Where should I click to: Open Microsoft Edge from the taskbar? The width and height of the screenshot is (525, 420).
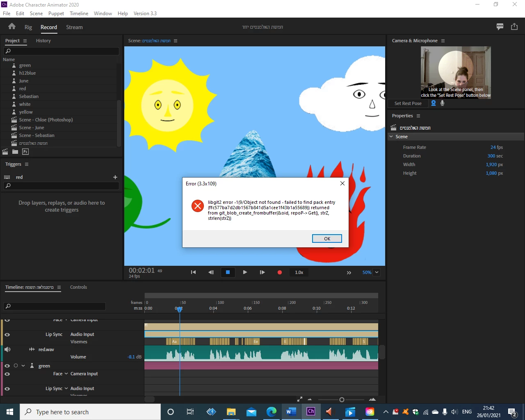[271, 411]
